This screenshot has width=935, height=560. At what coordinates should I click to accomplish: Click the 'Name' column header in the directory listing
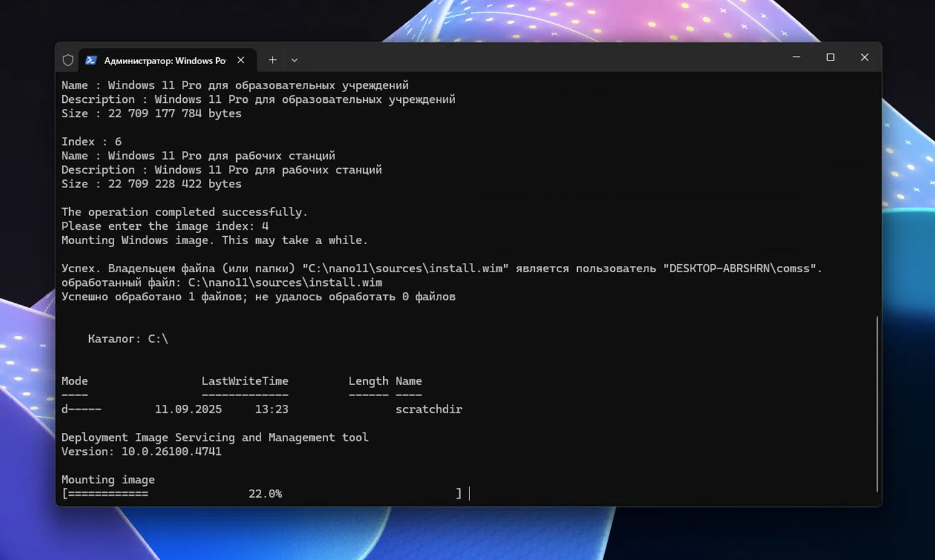pyautogui.click(x=409, y=381)
